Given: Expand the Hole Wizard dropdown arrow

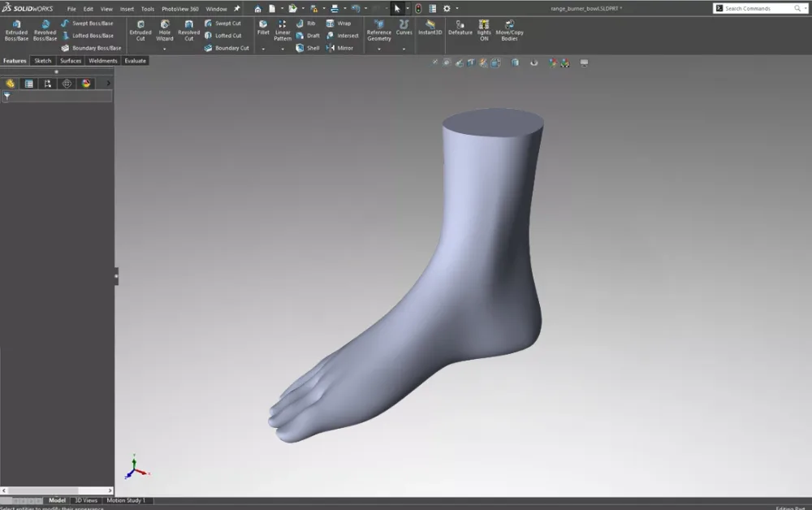Looking at the screenshot, I should pos(165,50).
